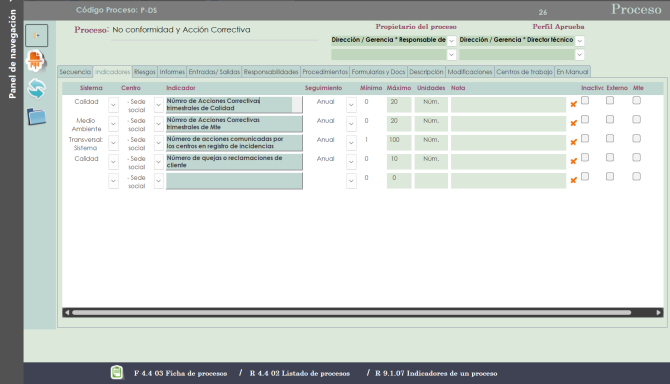
Task: Expand the Perfil Aprueba Director técnico dropdown
Action: coord(579,41)
